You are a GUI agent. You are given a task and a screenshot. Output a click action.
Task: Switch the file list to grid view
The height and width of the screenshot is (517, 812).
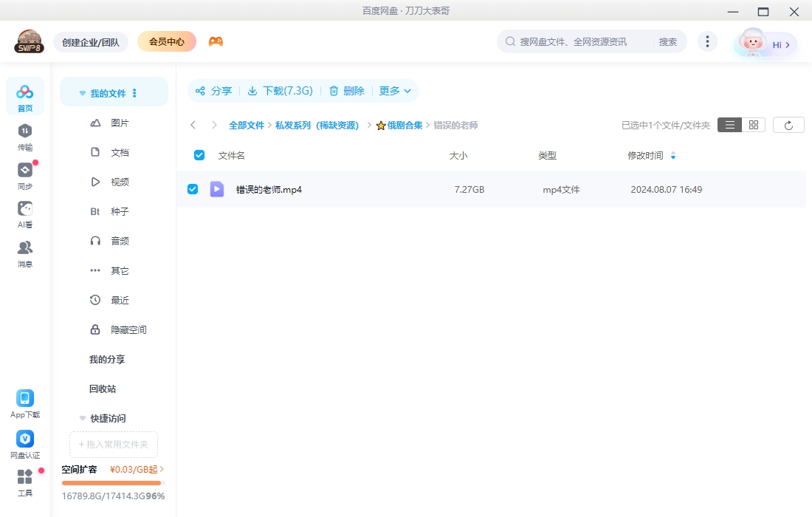753,124
